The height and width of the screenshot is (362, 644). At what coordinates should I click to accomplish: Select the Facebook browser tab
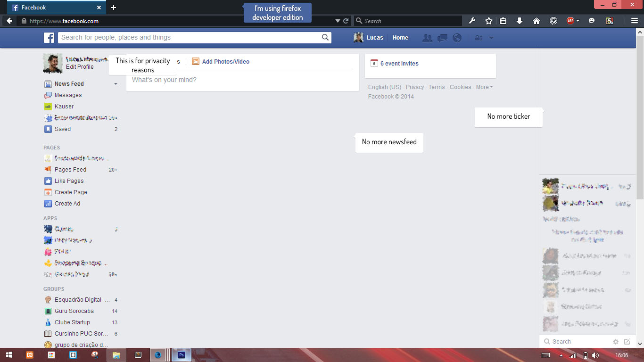57,8
